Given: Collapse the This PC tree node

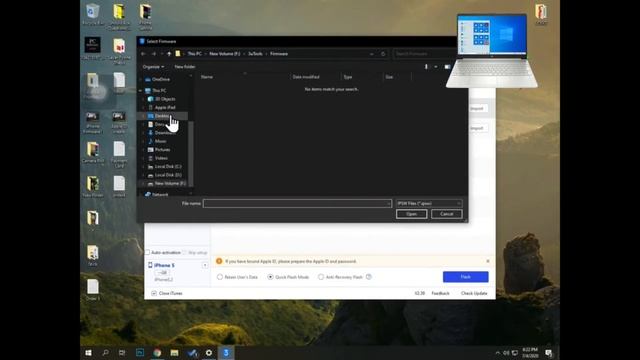Looking at the screenshot, I should pos(140,90).
